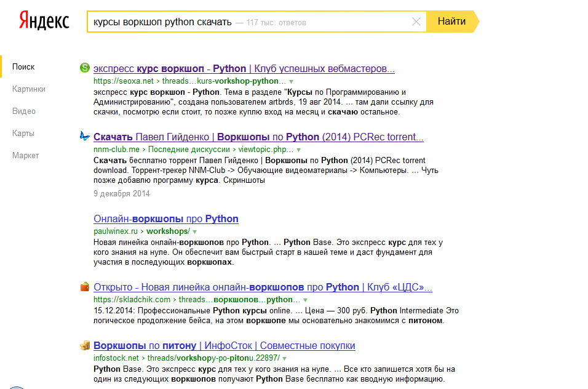Open dropdown arrow beside paulwinex.ru workshops URL
The width and height of the screenshot is (588, 389).
point(194,231)
